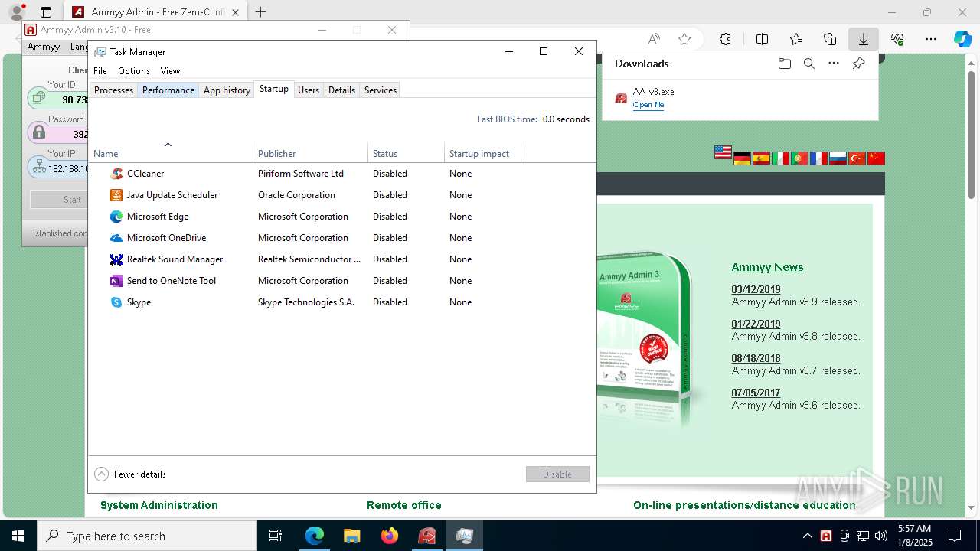Click the Send to OneNote Tool icon

tap(116, 281)
